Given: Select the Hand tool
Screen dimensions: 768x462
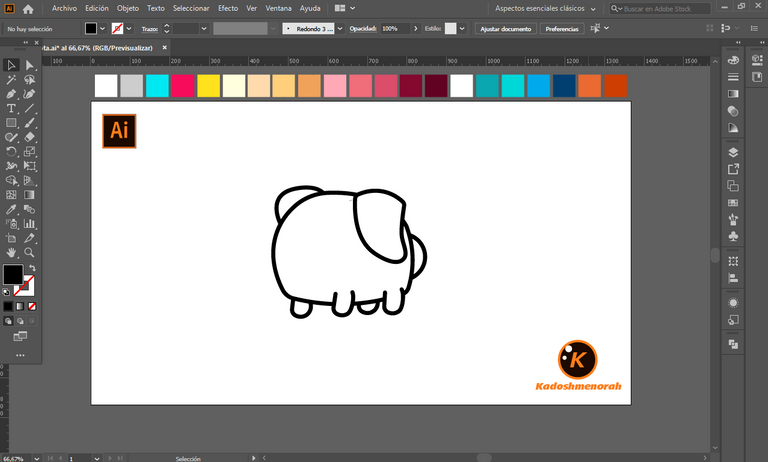Looking at the screenshot, I should tap(11, 253).
